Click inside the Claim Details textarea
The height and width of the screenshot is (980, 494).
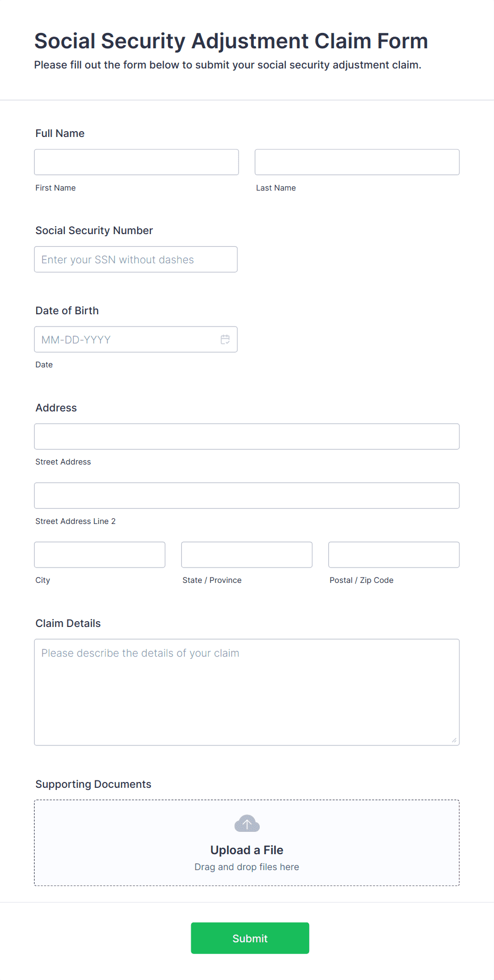pyautogui.click(x=247, y=692)
